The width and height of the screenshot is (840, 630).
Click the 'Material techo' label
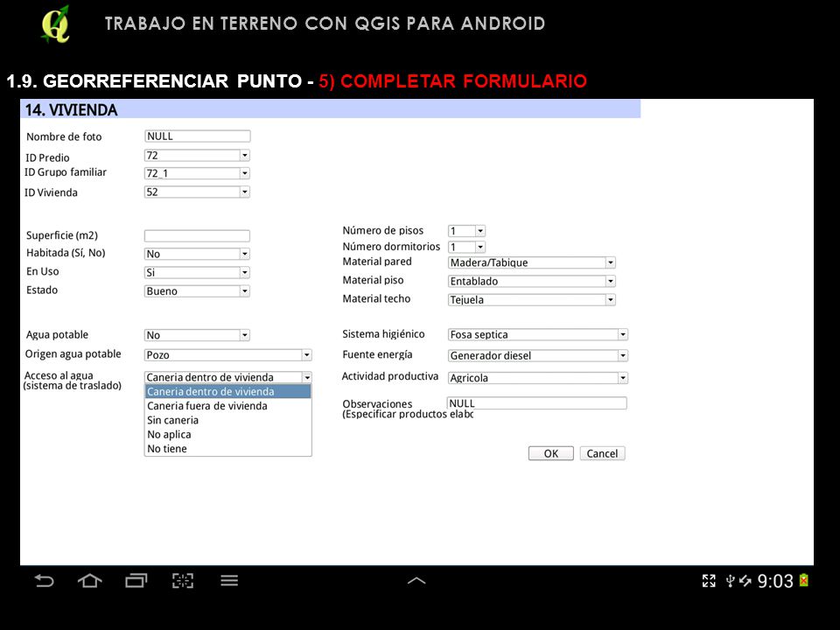pos(376,299)
